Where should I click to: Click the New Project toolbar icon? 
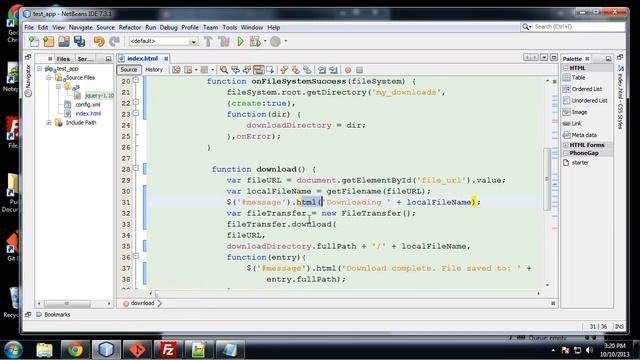coord(49,41)
